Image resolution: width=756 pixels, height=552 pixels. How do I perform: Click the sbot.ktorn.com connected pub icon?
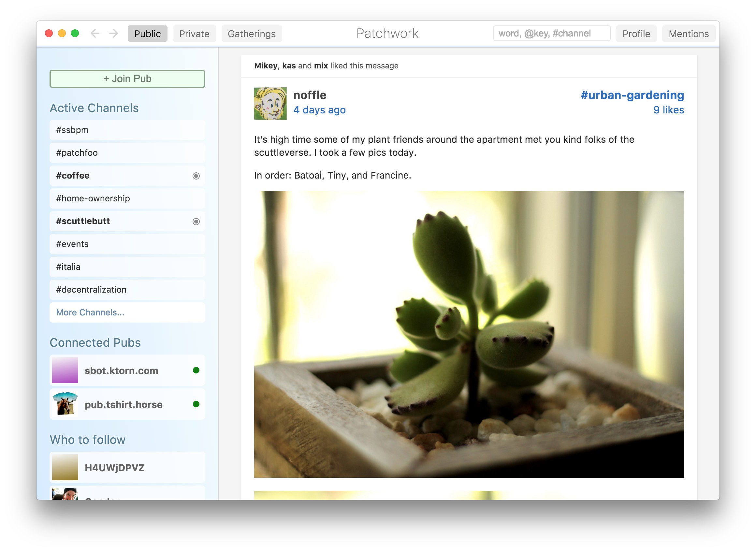(66, 370)
